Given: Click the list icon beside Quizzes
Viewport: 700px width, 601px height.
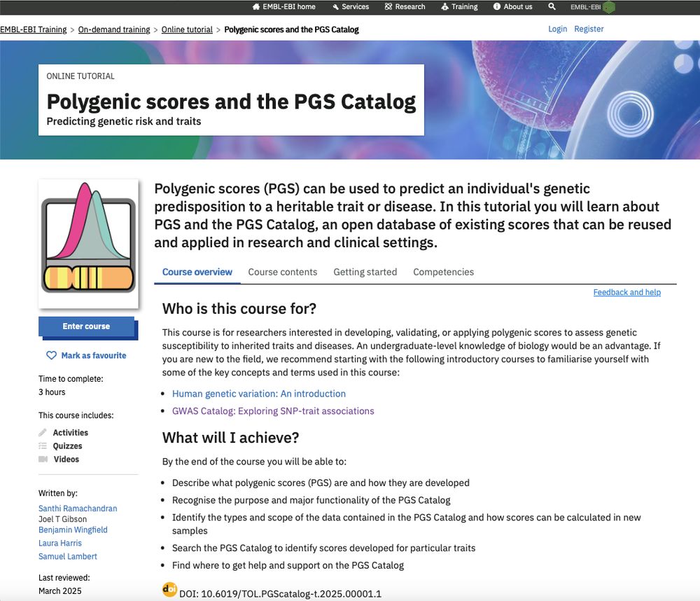Looking at the screenshot, I should (x=43, y=445).
